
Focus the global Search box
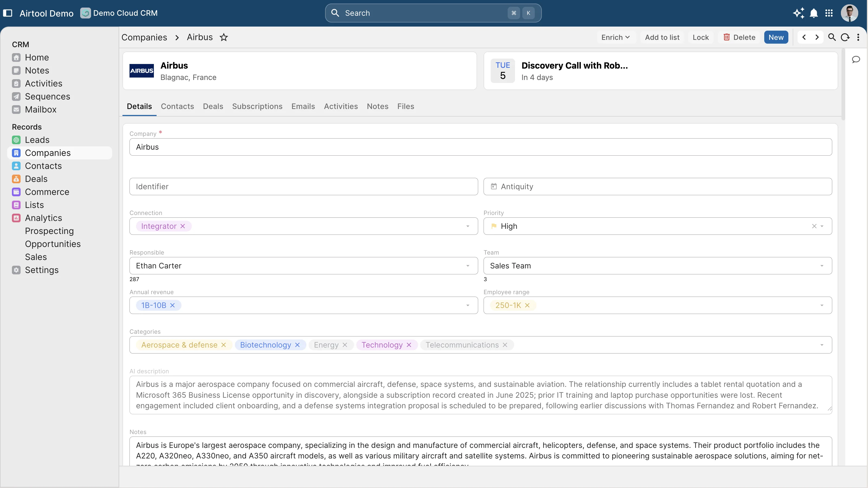(x=433, y=13)
